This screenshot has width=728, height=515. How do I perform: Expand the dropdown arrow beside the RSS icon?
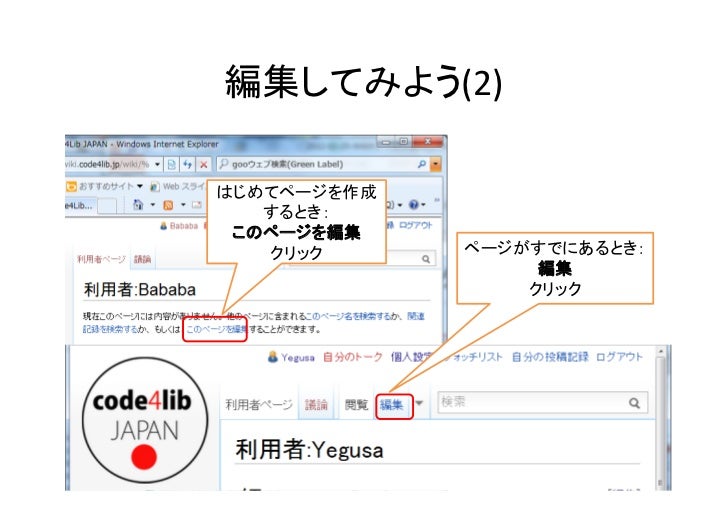click(183, 205)
